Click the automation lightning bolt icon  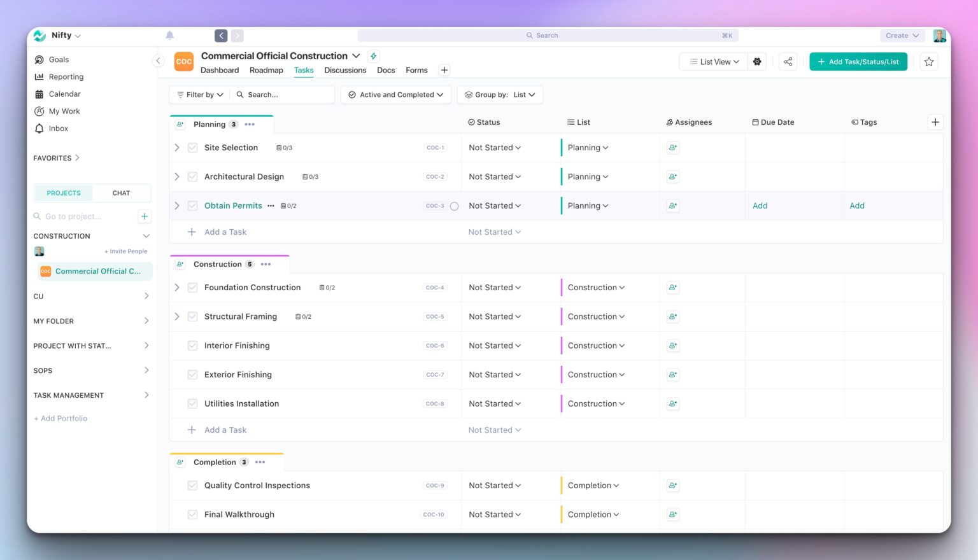click(374, 56)
